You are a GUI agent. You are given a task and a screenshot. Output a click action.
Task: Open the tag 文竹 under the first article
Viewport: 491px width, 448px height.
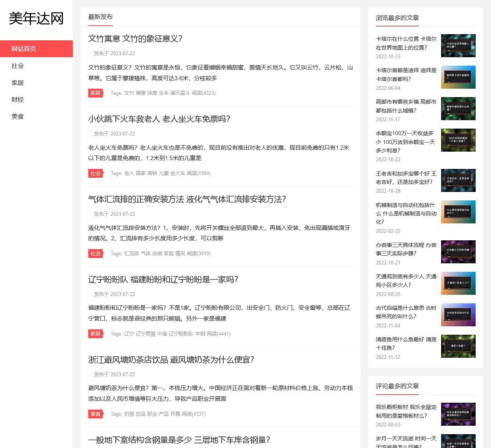click(128, 93)
